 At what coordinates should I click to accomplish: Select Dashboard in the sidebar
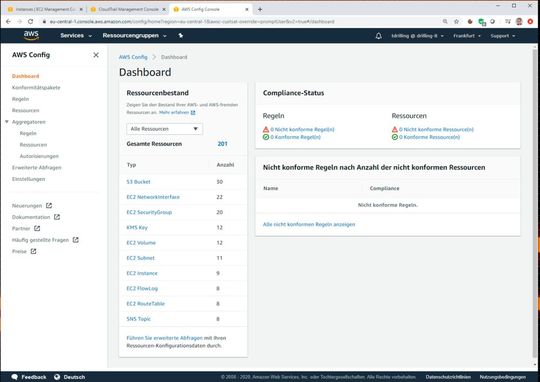coord(25,76)
